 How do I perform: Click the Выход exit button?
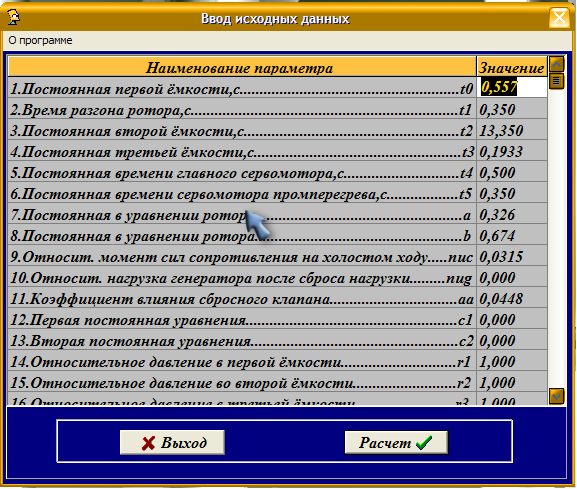(x=172, y=442)
